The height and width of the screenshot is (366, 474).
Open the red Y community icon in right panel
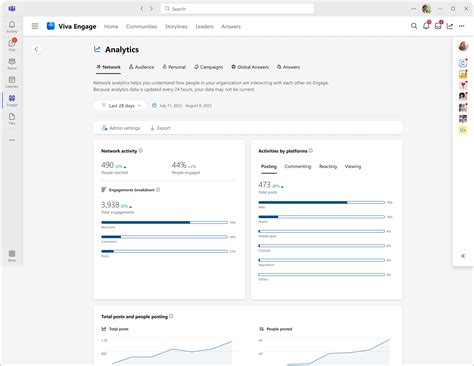[463, 85]
